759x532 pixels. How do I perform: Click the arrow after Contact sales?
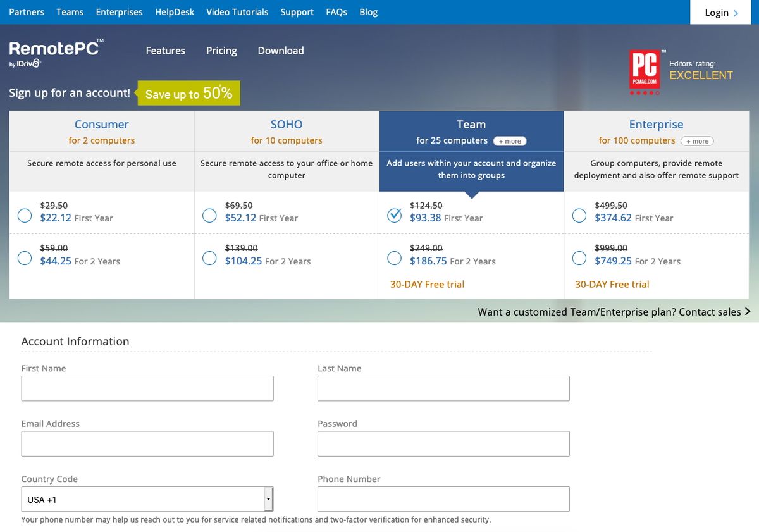coord(748,311)
